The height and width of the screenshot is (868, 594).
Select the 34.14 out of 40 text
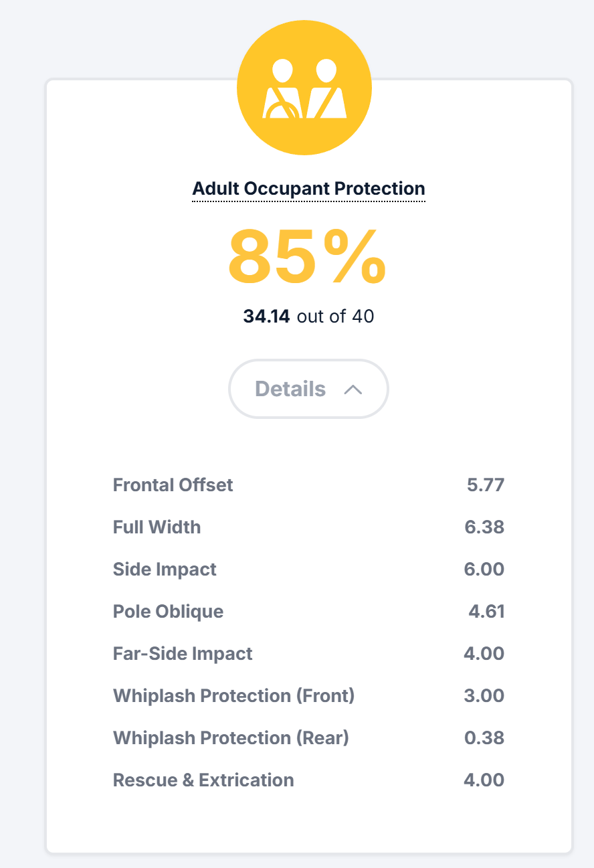click(308, 316)
